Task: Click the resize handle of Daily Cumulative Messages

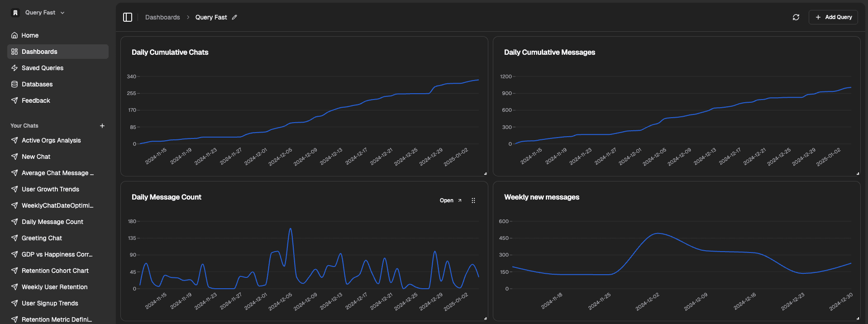Action: (858, 173)
